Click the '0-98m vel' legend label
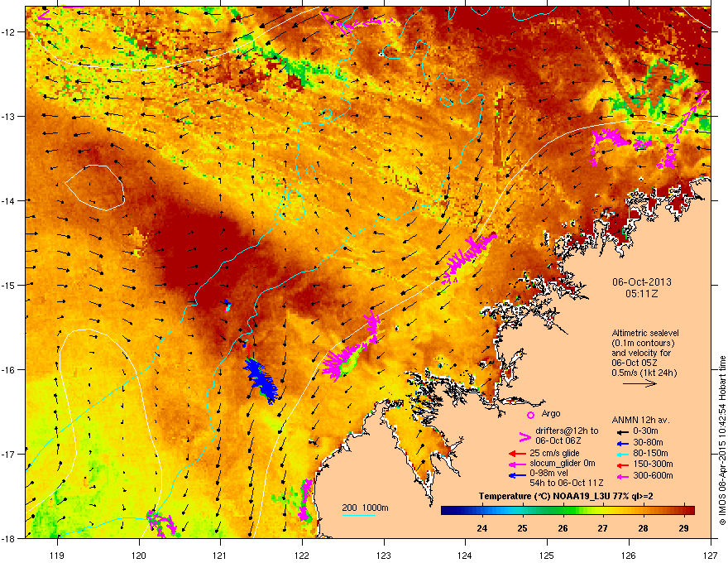 pos(548,474)
